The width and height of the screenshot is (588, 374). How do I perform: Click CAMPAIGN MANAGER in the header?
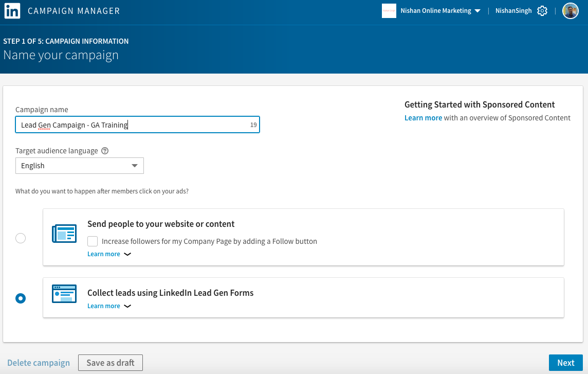[73, 10]
